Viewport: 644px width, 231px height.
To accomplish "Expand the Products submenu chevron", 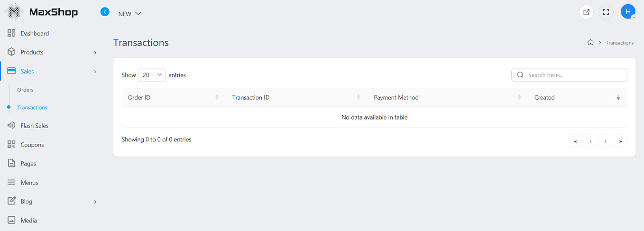I will tap(95, 53).
